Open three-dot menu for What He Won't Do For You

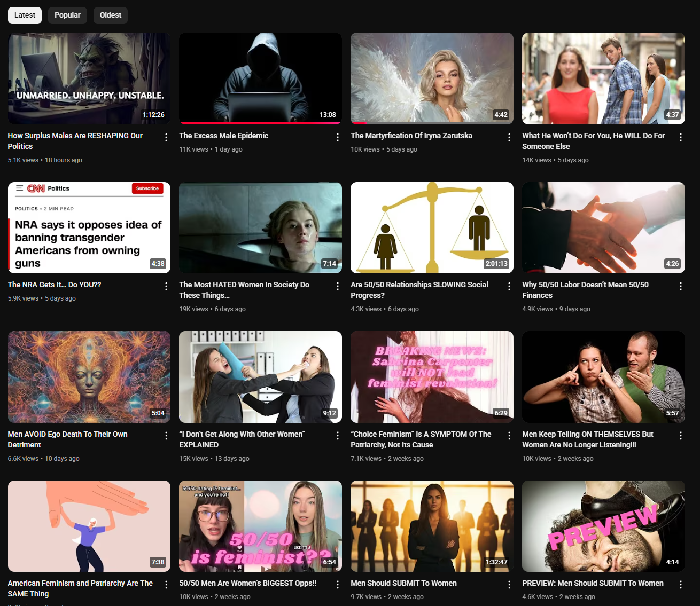tap(681, 137)
